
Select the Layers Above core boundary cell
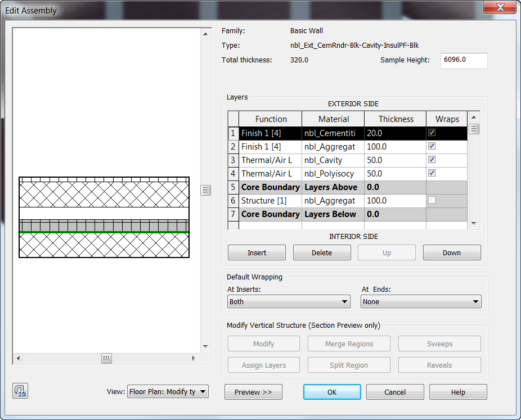[x=333, y=187]
